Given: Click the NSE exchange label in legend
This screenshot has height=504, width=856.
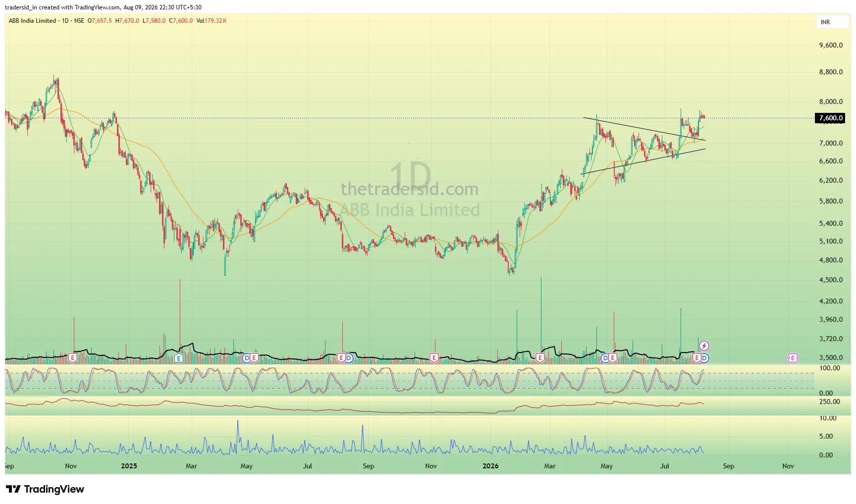Looking at the screenshot, I should pyautogui.click(x=79, y=21).
